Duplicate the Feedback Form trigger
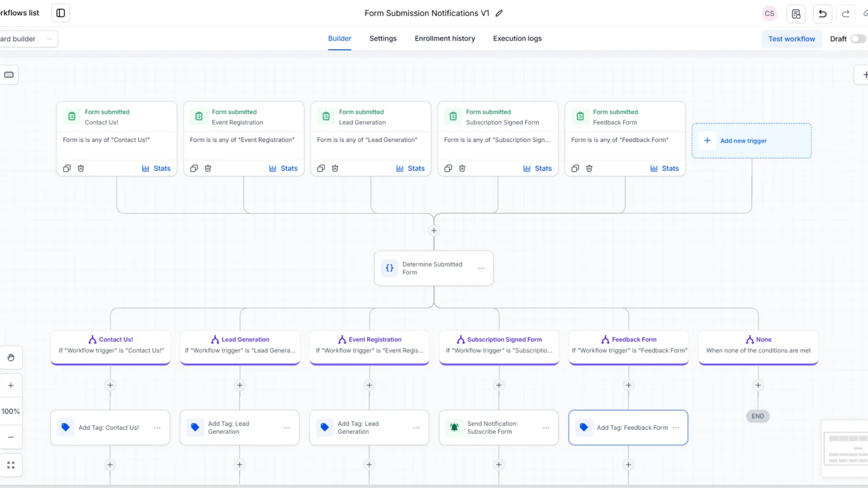 pyautogui.click(x=575, y=169)
